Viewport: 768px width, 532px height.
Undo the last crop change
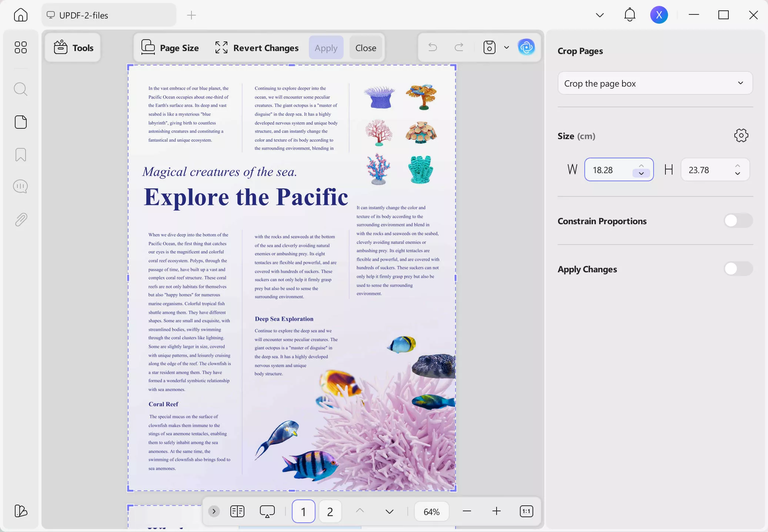pyautogui.click(x=432, y=47)
